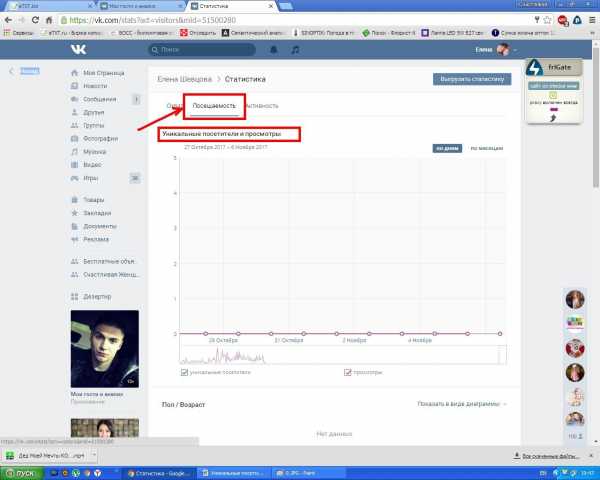600x480 pixels.
Task: Click the Отправить bookmark in bookmarks bar
Action: point(198,33)
